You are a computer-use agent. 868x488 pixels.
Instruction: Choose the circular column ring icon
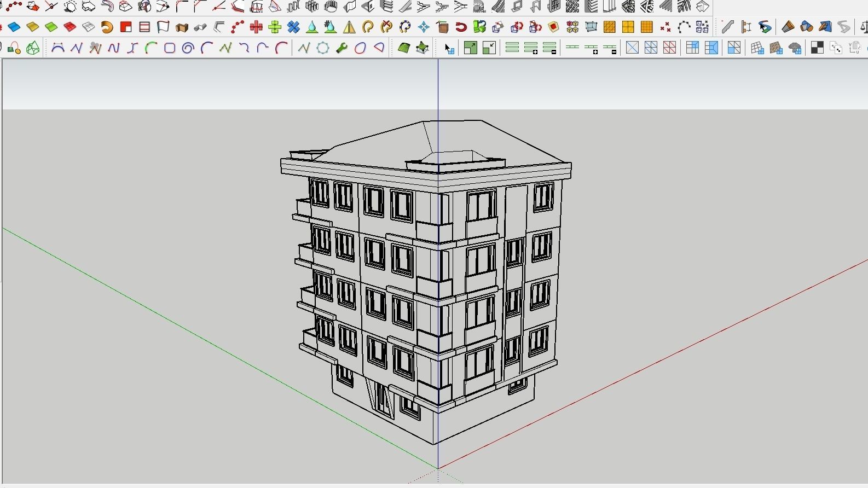[331, 6]
